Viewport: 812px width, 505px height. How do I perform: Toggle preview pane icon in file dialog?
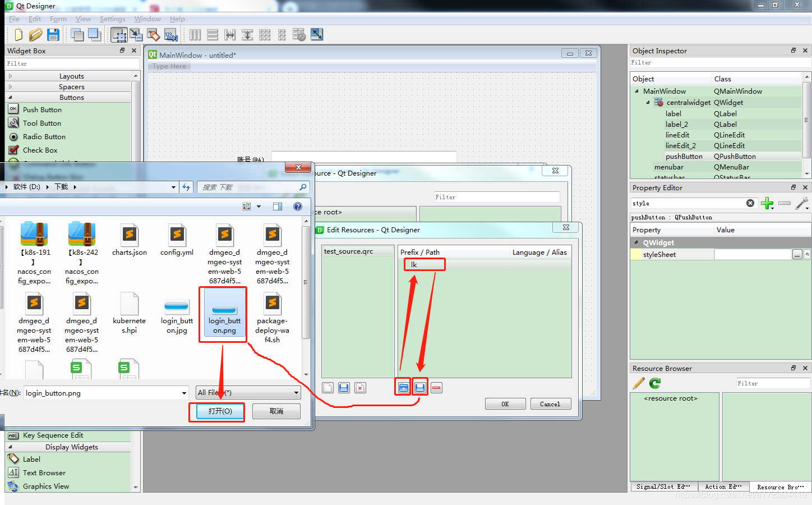pos(278,206)
